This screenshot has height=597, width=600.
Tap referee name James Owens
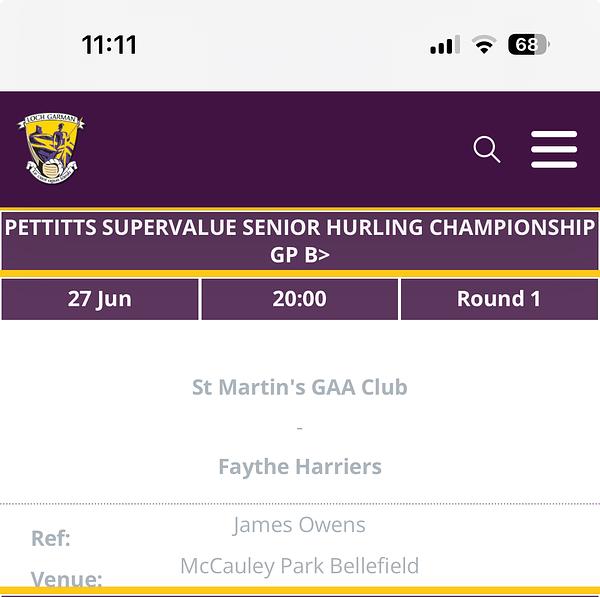(299, 525)
